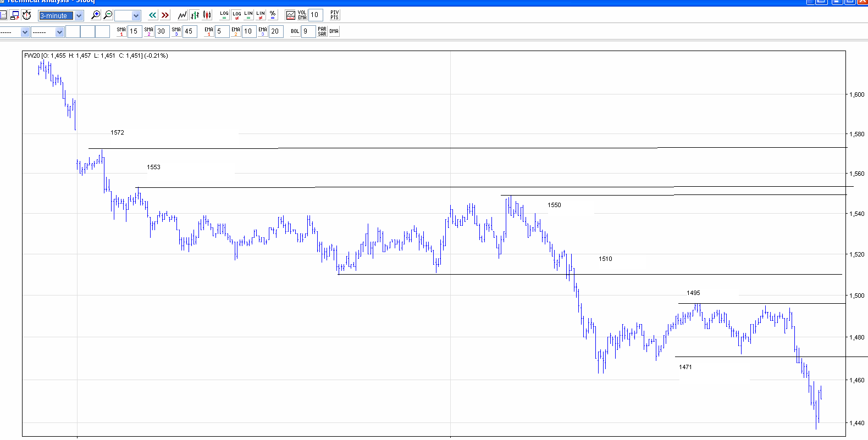This screenshot has width=868, height=440.
Task: Click the 1,480 price axis label
Action: [x=856, y=337]
